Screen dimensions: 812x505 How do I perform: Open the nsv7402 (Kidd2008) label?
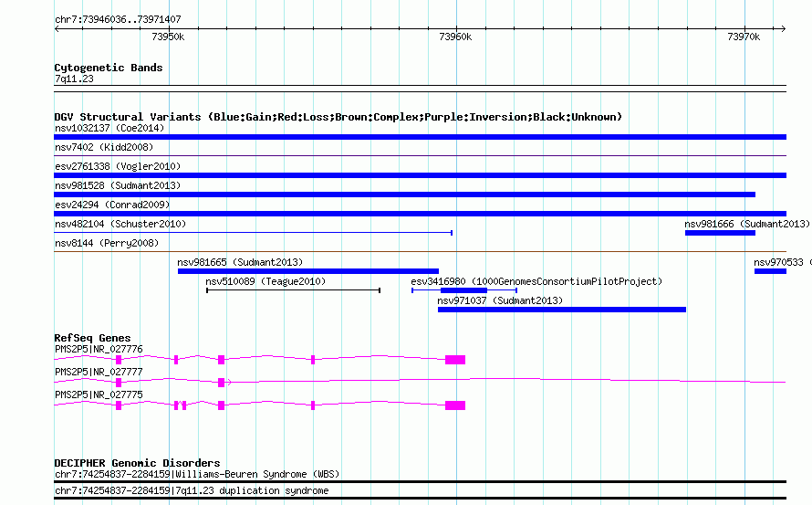click(x=104, y=147)
